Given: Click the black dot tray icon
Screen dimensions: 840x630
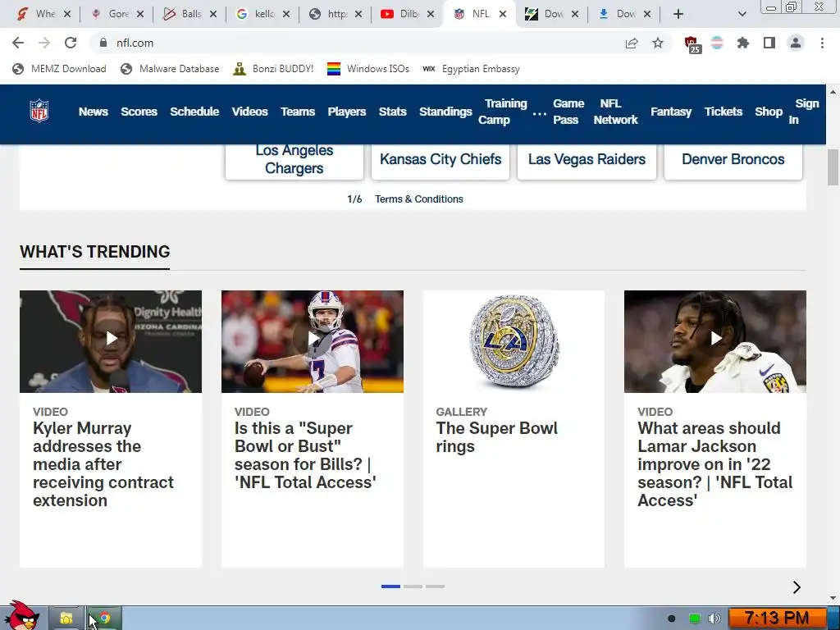Looking at the screenshot, I should pyautogui.click(x=671, y=619).
